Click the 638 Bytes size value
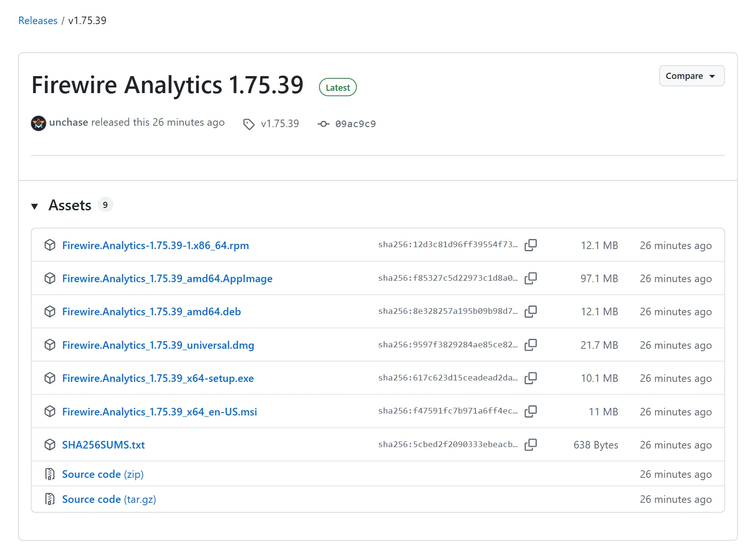This screenshot has height=552, width=756. [596, 445]
